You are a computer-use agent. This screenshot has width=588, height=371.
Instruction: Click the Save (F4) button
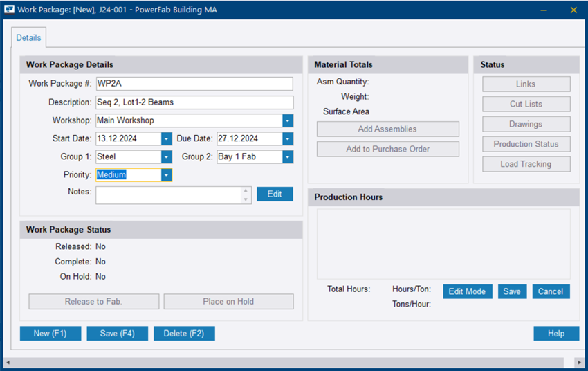117,334
